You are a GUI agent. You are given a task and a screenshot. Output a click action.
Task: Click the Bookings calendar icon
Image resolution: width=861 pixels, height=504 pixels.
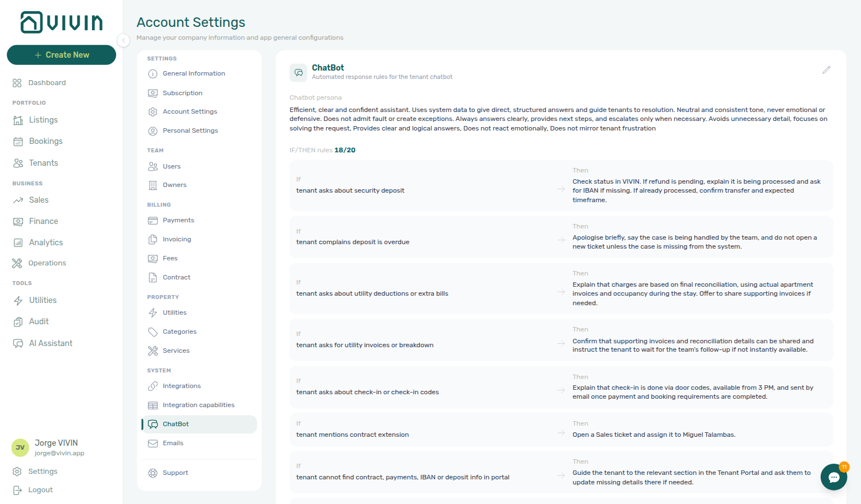point(18,141)
